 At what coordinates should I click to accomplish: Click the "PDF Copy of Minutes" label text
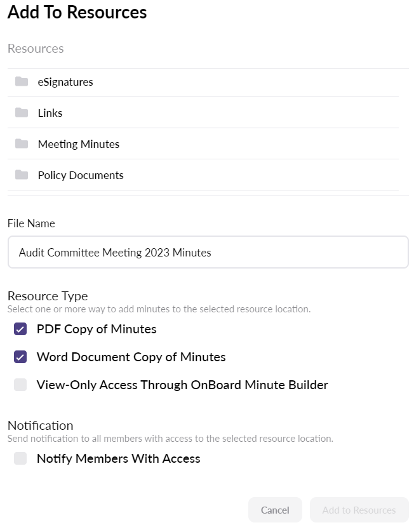pyautogui.click(x=97, y=329)
